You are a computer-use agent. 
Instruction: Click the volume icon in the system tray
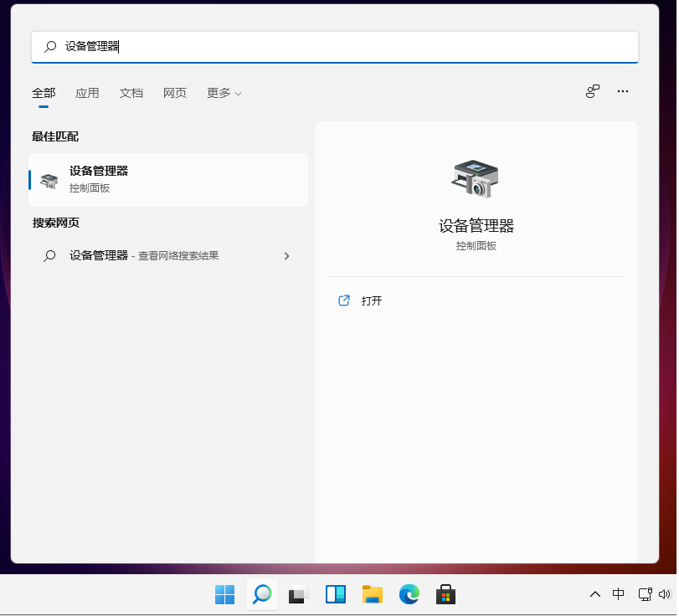pyautogui.click(x=666, y=594)
